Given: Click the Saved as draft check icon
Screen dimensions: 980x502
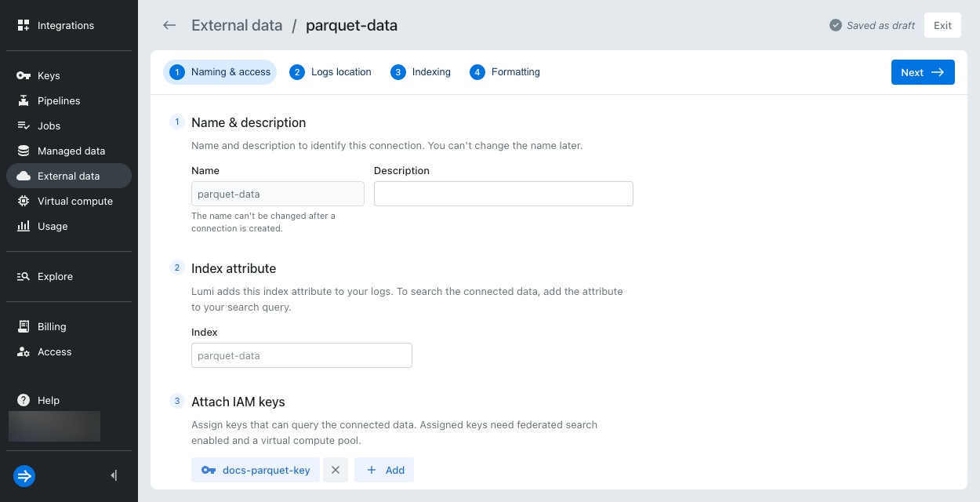Looking at the screenshot, I should [836, 25].
